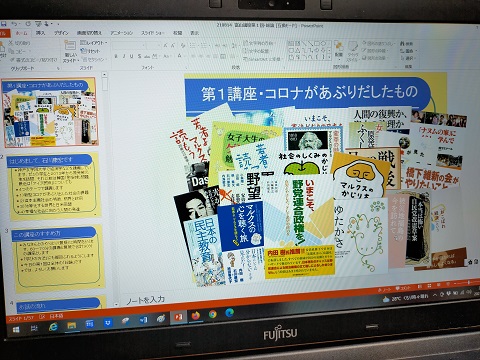480x360 pixels.
Task: Click Firefox icon in the taskbar
Action: pos(196,315)
